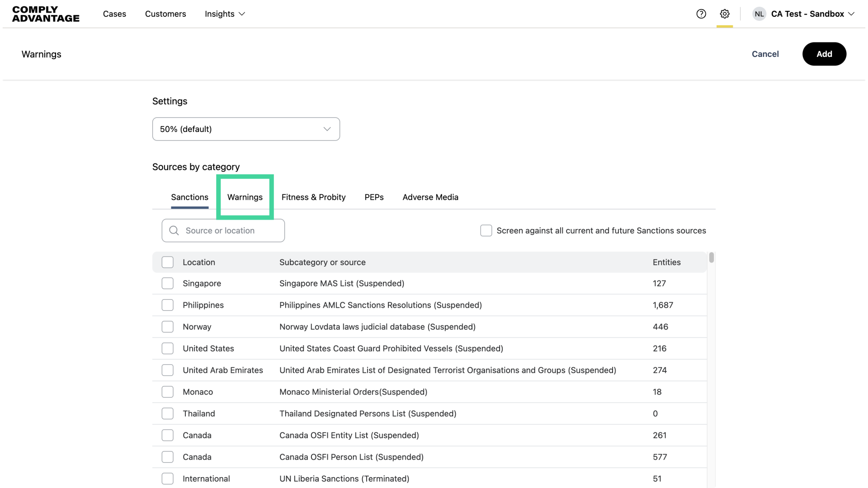Click the ComplyAdvantage logo
The height and width of the screenshot is (488, 868).
pos(46,14)
